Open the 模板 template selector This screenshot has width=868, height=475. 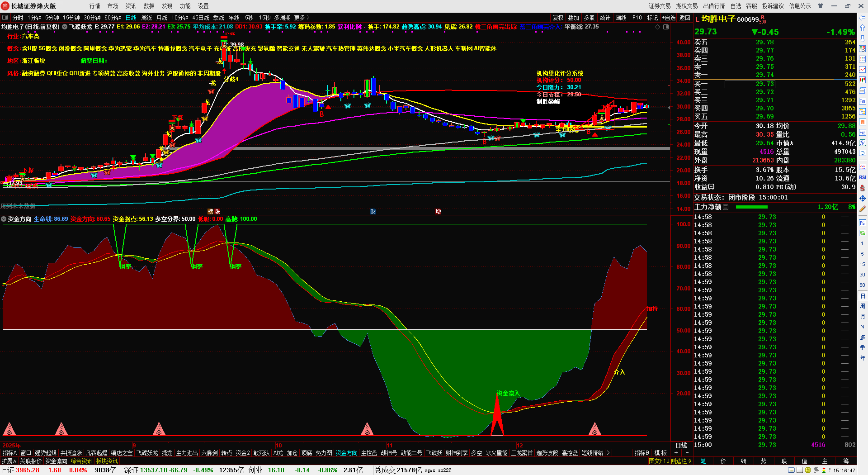click(x=660, y=453)
